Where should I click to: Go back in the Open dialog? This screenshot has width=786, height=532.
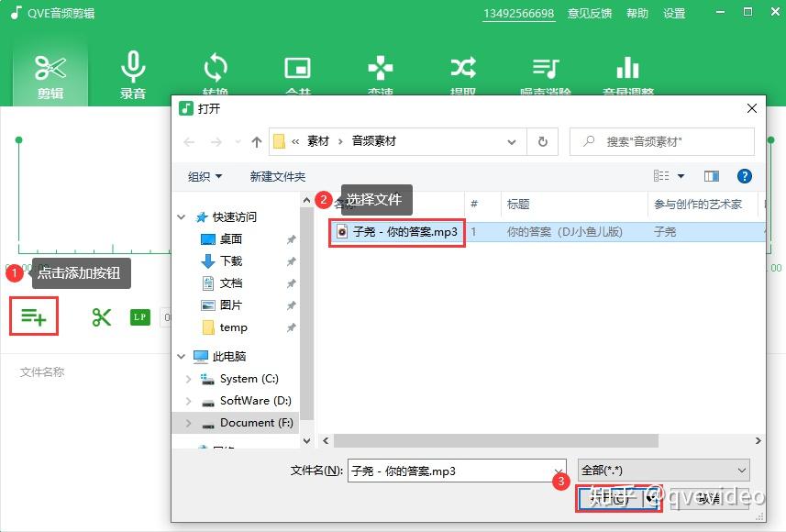(189, 142)
